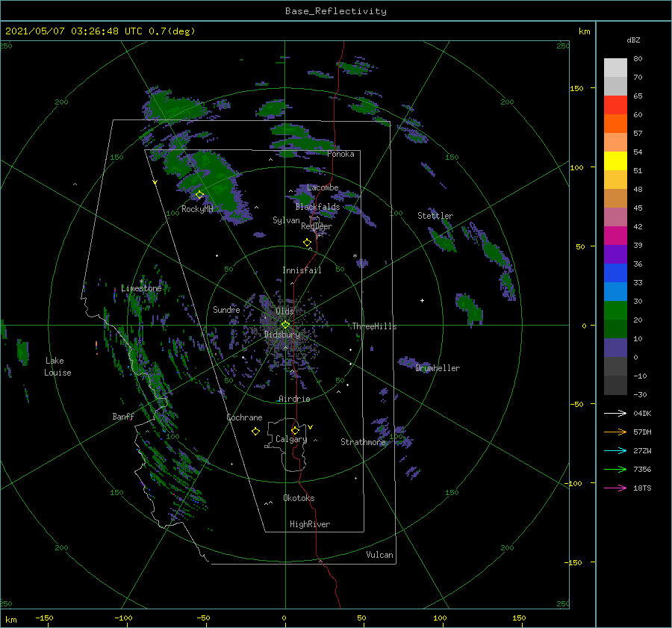Click the RockyMH map label
The height and width of the screenshot is (628, 672).
click(x=197, y=209)
